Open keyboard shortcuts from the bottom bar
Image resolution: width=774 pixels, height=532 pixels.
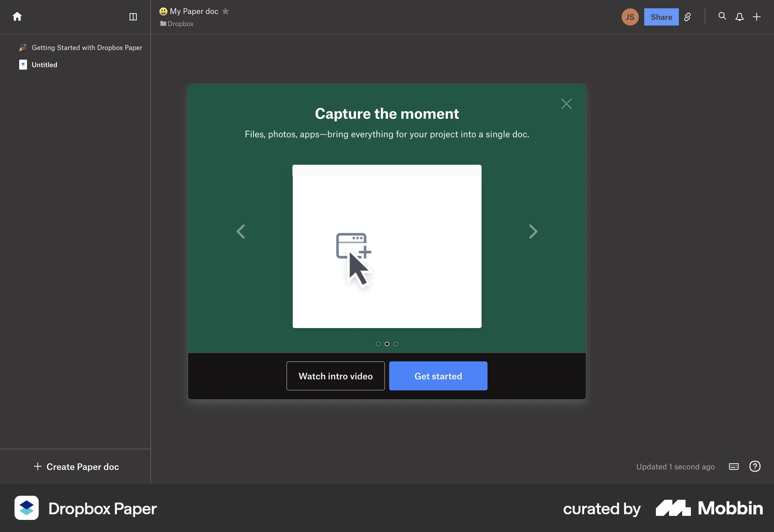(x=733, y=466)
